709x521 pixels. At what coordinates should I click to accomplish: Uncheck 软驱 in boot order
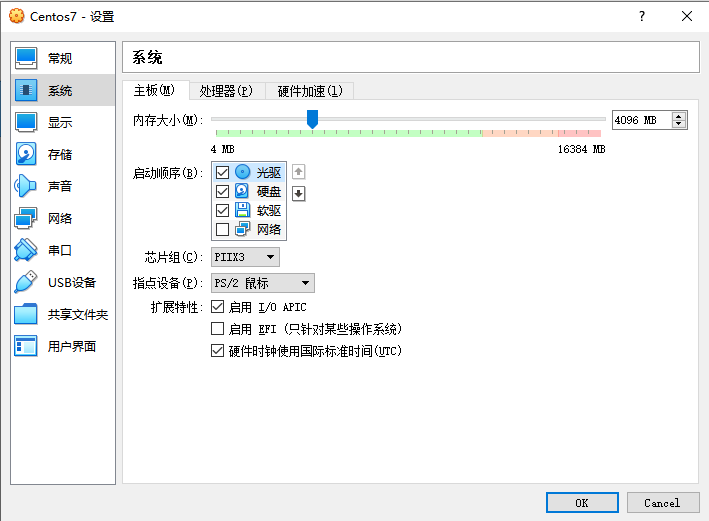tap(222, 210)
